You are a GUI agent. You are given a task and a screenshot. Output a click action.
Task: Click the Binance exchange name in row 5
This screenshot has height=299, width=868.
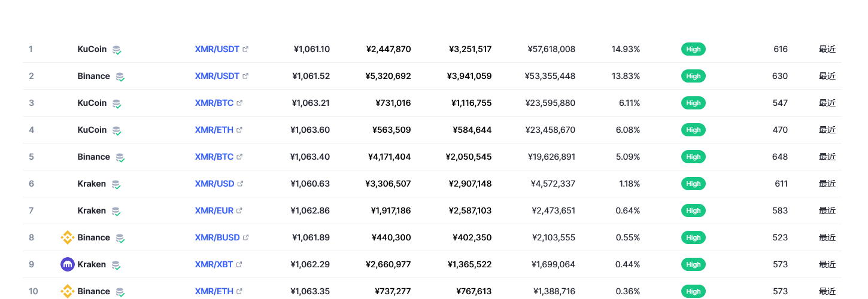[x=94, y=157]
